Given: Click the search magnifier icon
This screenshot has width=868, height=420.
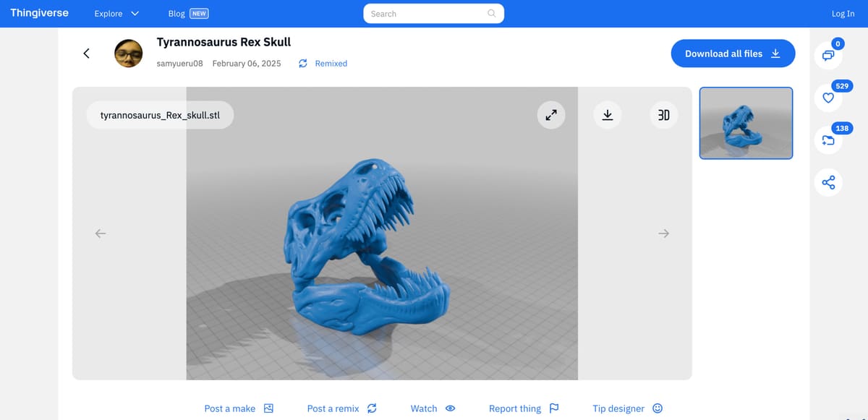Looking at the screenshot, I should tap(492, 14).
